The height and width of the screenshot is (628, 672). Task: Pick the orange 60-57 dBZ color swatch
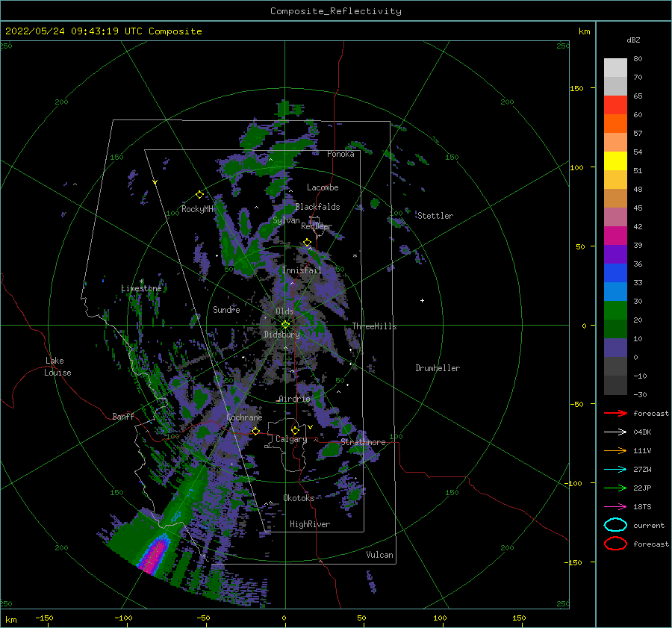(x=615, y=124)
